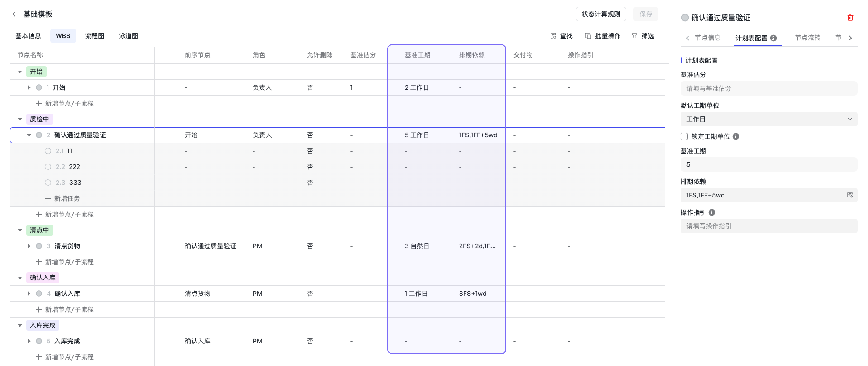Collapse the 开始 stage group

(x=20, y=72)
